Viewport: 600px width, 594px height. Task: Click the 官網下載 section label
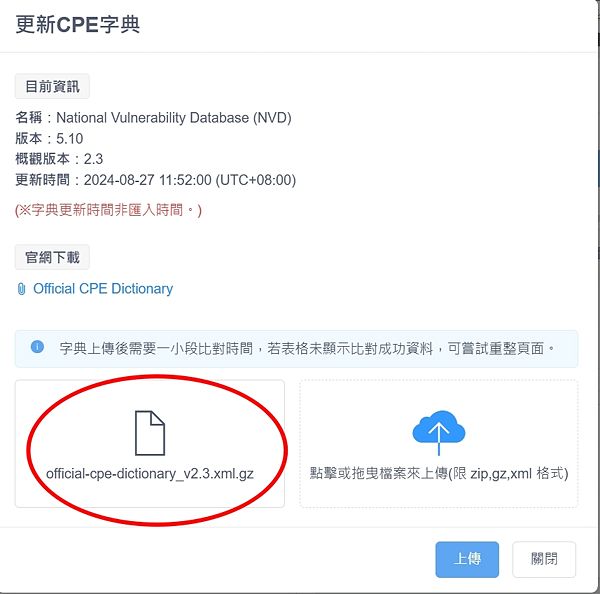(x=52, y=257)
